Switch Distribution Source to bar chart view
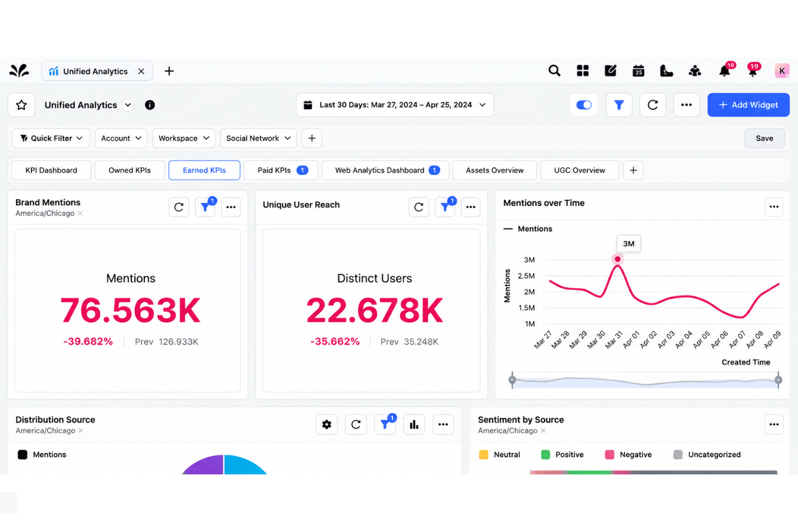798x532 pixels. pos(414,425)
